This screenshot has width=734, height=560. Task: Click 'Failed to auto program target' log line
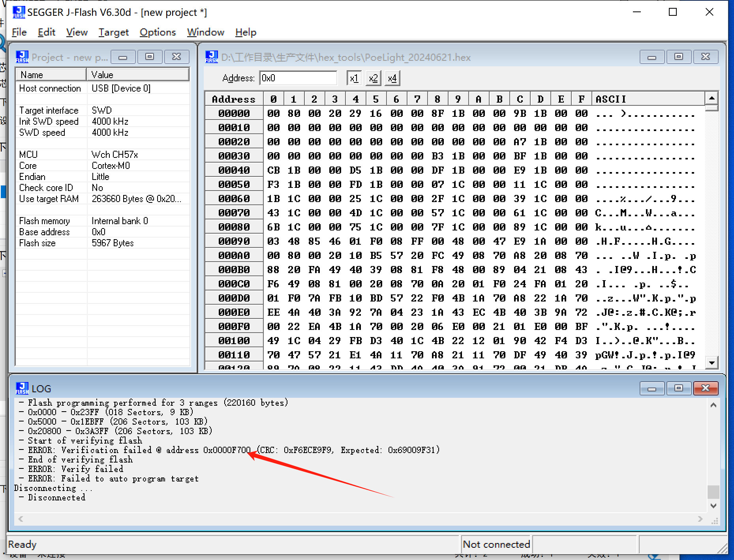[x=109, y=478]
